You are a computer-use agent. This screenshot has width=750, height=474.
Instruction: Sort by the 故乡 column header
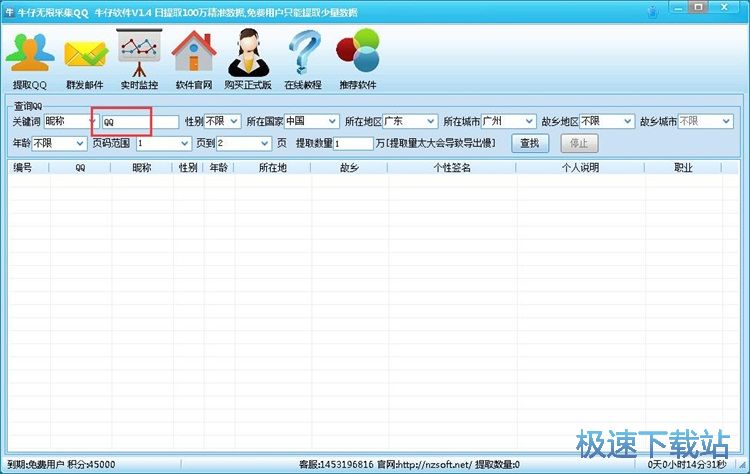[349, 167]
